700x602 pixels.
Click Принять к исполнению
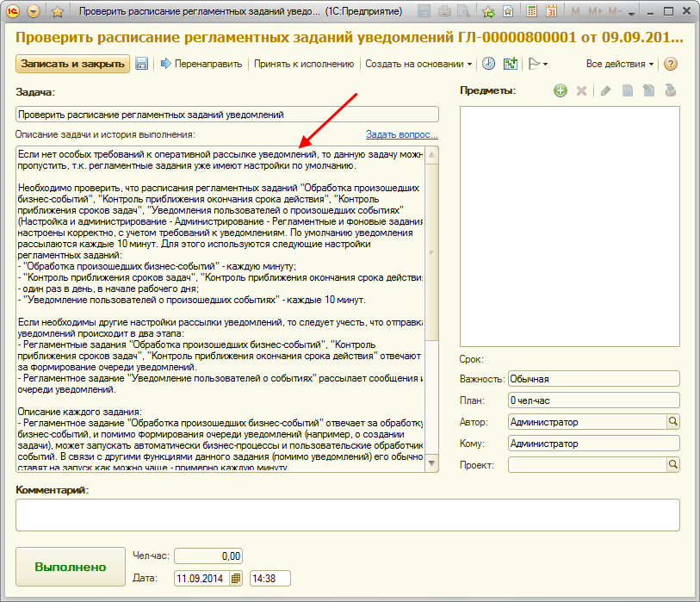pyautogui.click(x=304, y=64)
